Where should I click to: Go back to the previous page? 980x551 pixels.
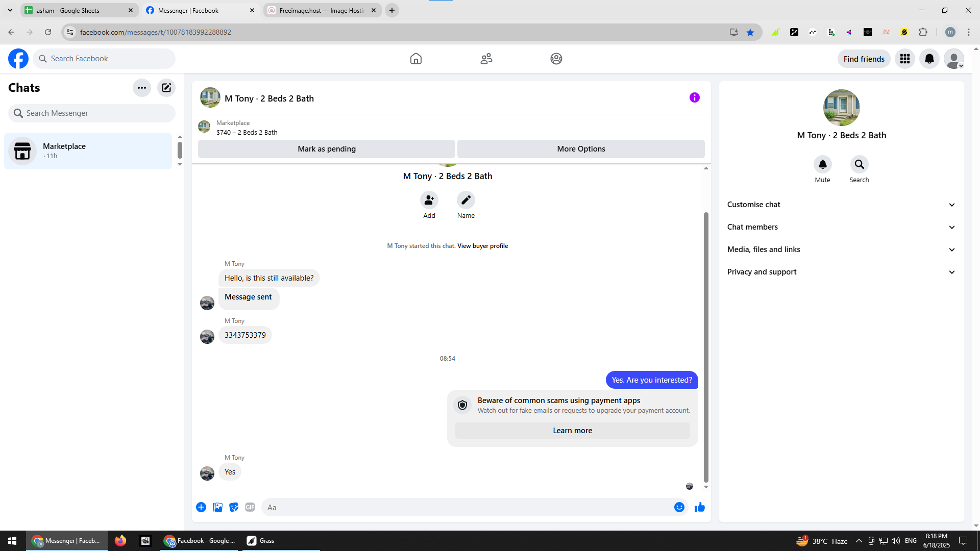click(11, 32)
